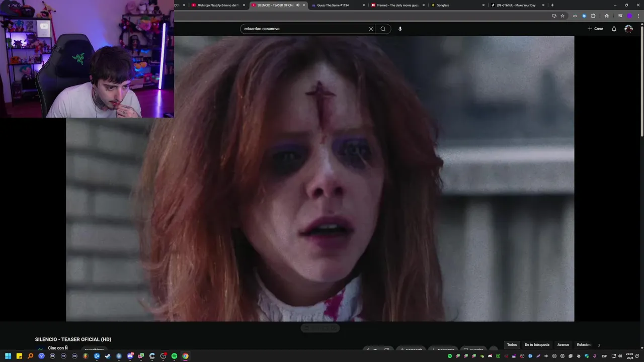
Task: Close the Guess The.Game tab
Action: tap(363, 5)
